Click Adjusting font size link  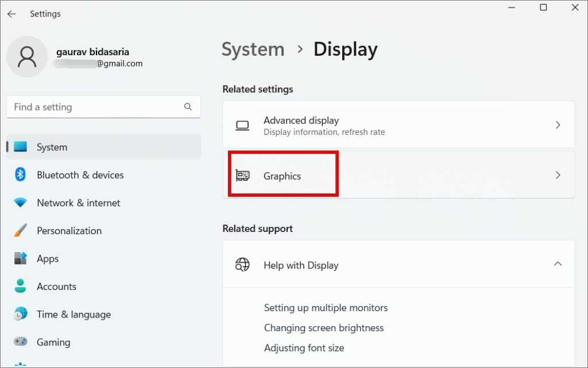click(x=304, y=348)
